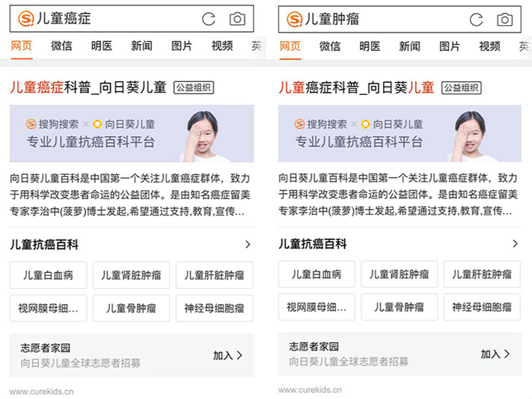Tap refresh icon in right 儿童肿瘤 search bar
This screenshot has width=532, height=399.
click(476, 20)
